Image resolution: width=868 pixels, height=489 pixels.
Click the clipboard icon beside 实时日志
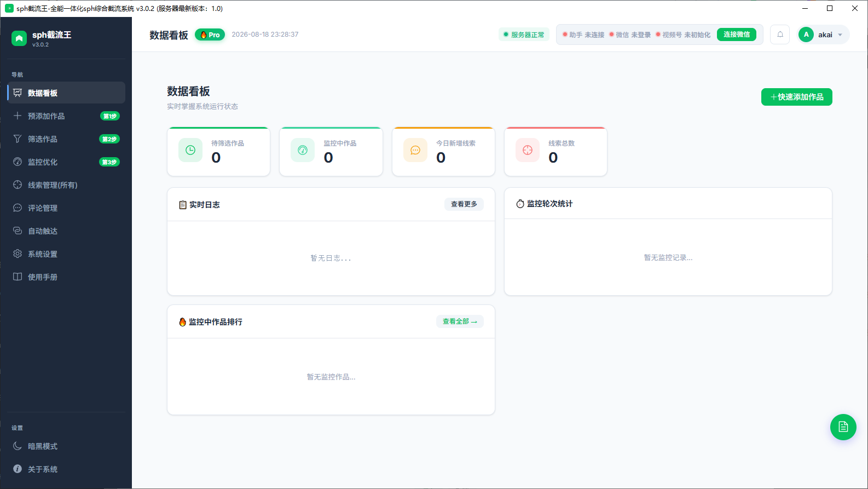[x=183, y=205]
